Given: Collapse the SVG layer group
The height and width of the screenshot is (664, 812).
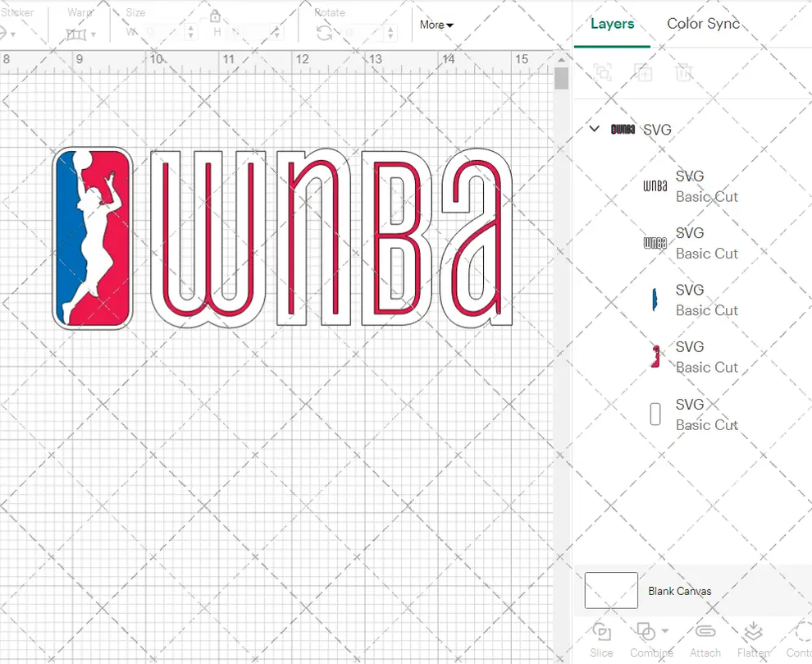Looking at the screenshot, I should (594, 129).
